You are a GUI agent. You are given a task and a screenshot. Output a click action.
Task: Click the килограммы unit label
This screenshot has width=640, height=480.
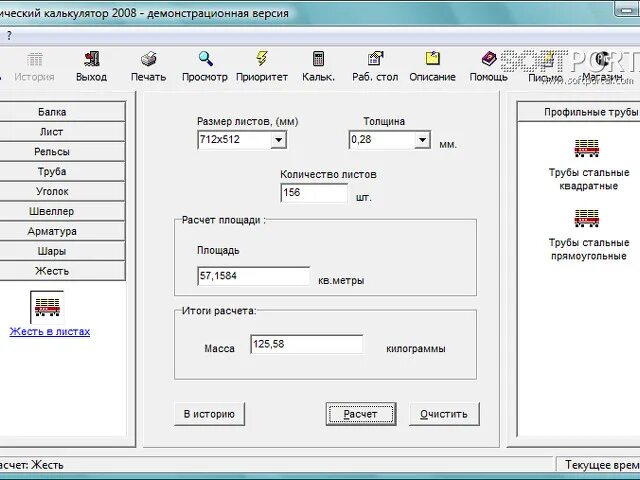pyautogui.click(x=416, y=349)
